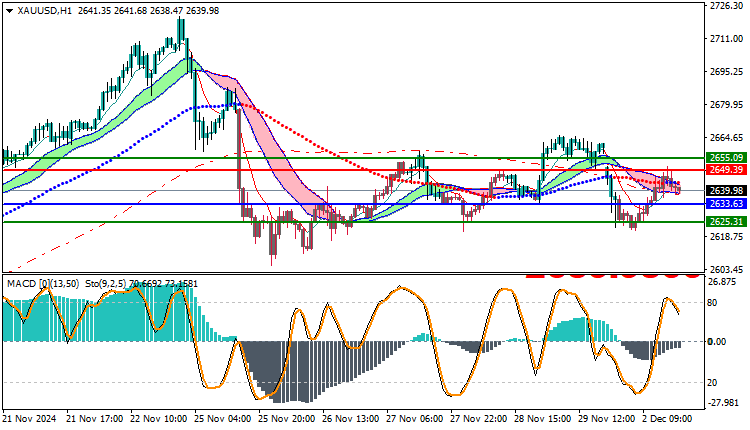Click the triangle arrow beside XAUUSD,H1
Viewport: 750px width, 430px height.
tap(10, 11)
